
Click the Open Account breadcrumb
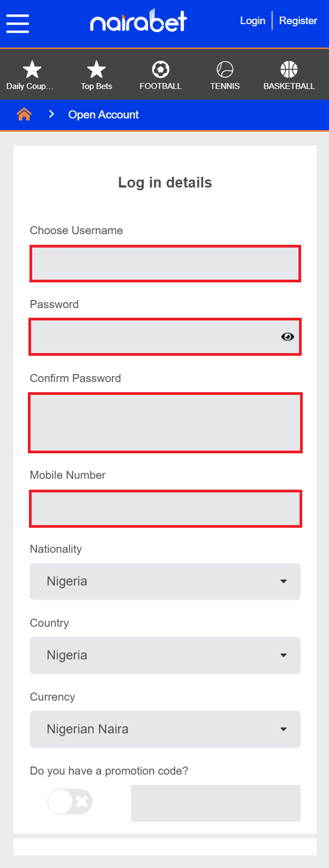pyautogui.click(x=103, y=115)
